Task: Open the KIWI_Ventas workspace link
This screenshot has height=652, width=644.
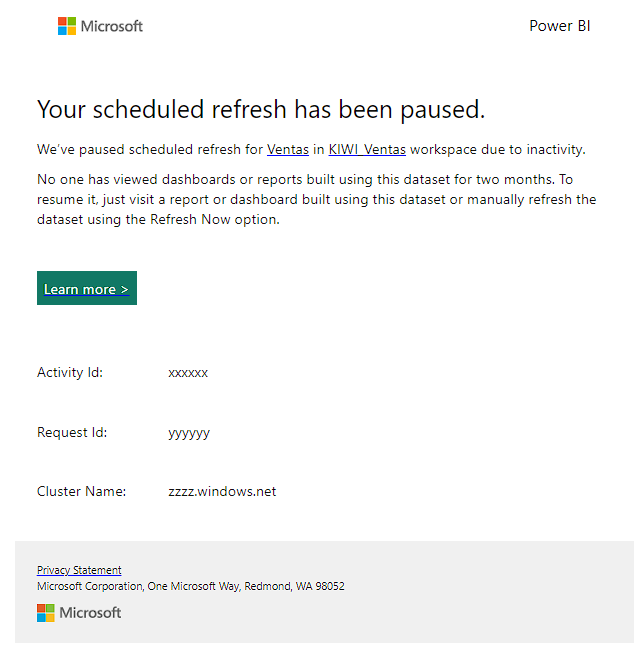Action: pos(367,149)
